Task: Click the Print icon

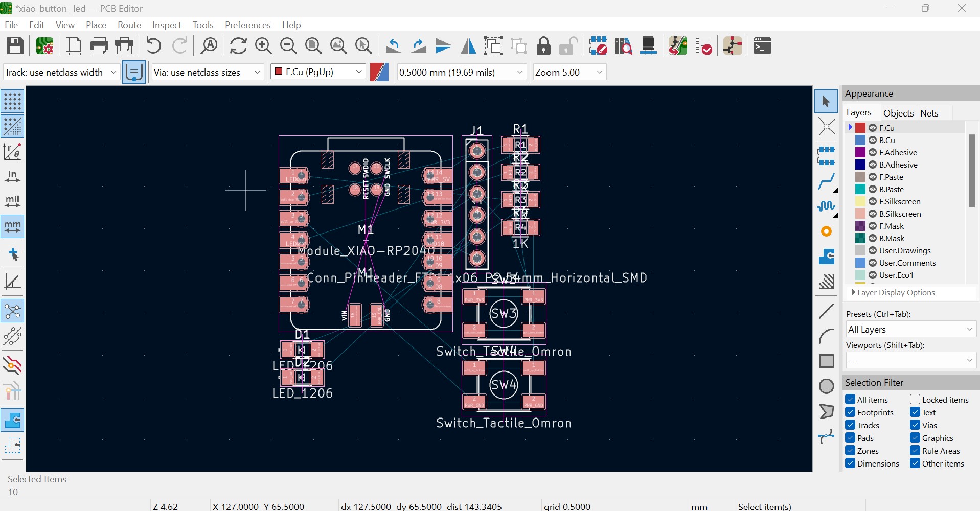Action: [x=99, y=46]
